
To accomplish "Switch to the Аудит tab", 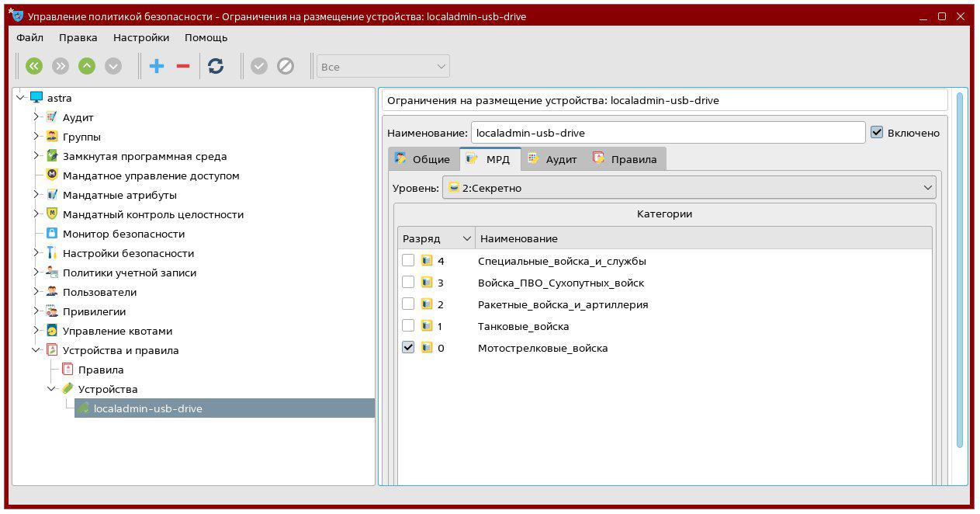I will (x=552, y=159).
